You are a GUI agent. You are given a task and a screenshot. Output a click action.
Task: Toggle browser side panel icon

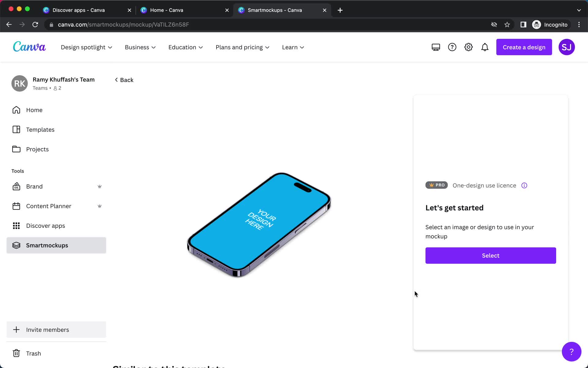coord(523,25)
